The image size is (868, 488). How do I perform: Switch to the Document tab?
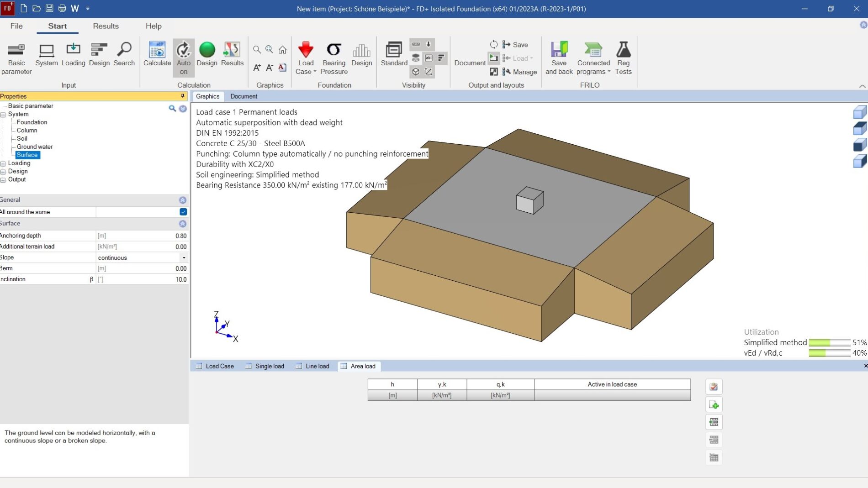coord(243,96)
